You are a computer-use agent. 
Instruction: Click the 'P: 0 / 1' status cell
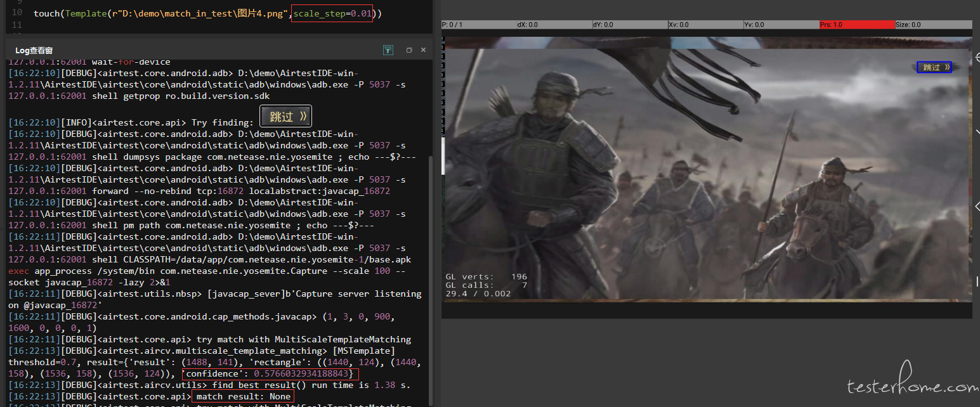tap(478, 25)
